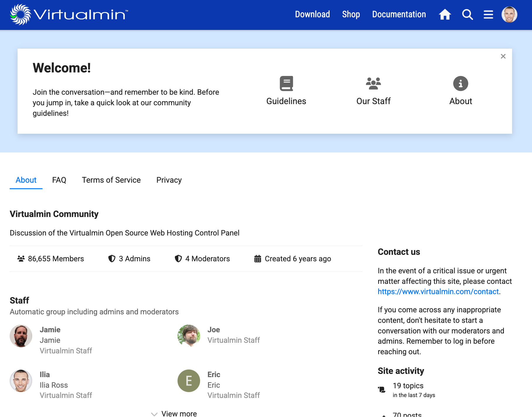Image resolution: width=532 pixels, height=417 pixels.
Task: Click the About label in Welcome banner
Action: click(461, 101)
